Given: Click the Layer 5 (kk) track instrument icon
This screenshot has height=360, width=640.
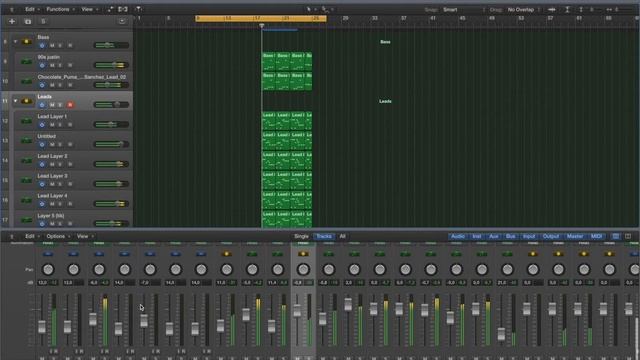Looking at the screenshot, I should click(27, 220).
